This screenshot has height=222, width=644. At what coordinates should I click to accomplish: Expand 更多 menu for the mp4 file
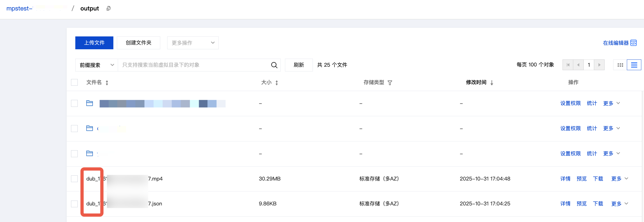coord(619,179)
